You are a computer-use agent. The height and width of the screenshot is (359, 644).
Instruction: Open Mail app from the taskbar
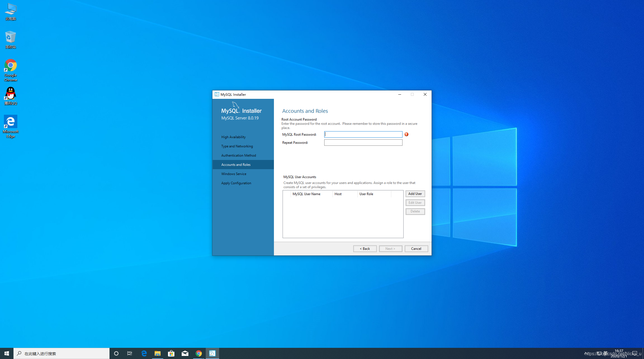point(185,353)
